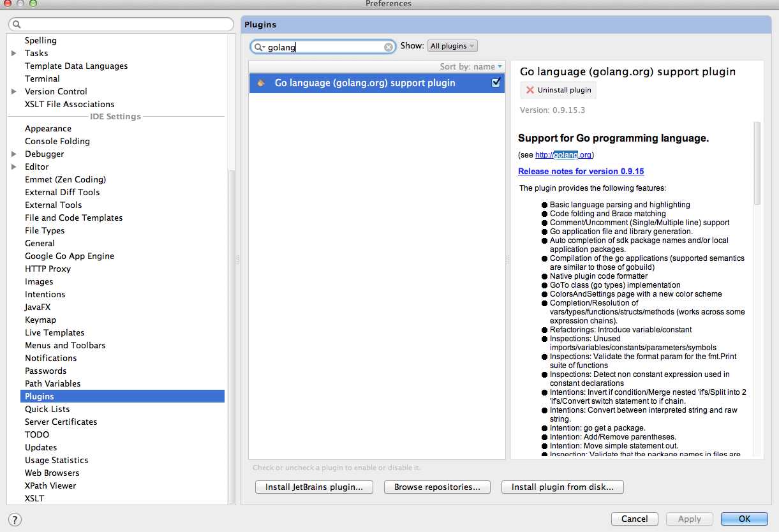This screenshot has height=532, width=779.
Task: Click Install plugin from disk button
Action: 563,487
